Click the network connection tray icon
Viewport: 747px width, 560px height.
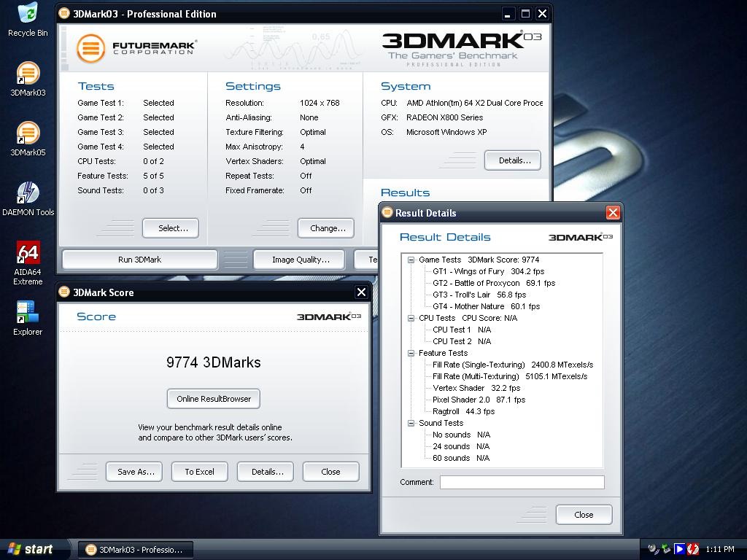pyautogui.click(x=666, y=549)
